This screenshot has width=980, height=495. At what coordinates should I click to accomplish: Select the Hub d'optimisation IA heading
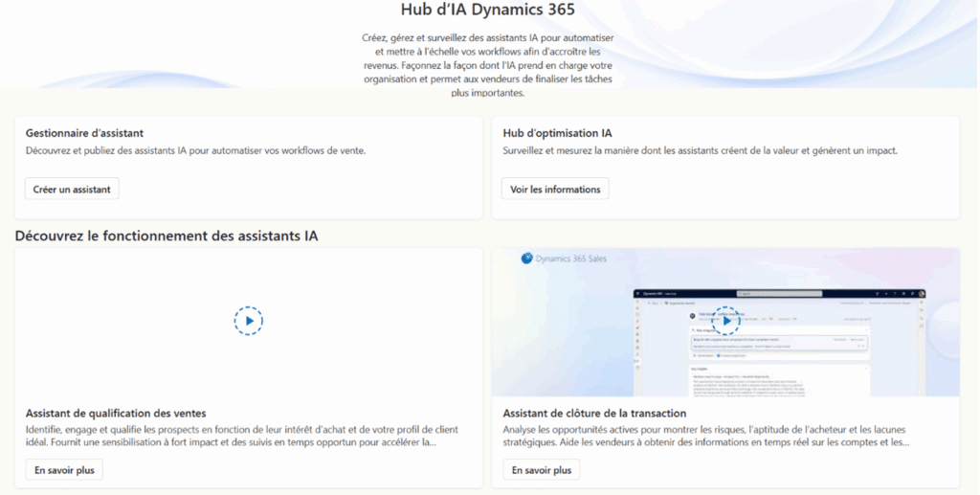click(x=558, y=133)
